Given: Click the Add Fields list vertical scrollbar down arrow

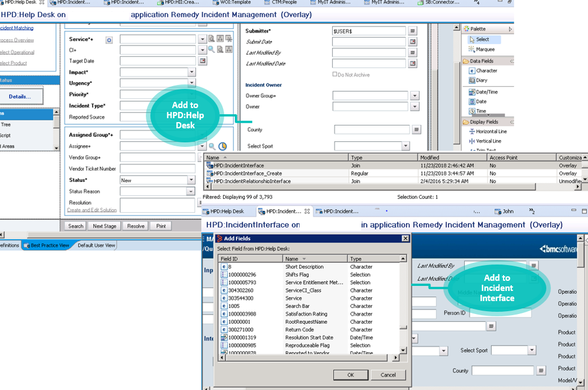Looking at the screenshot, I should [x=403, y=350].
